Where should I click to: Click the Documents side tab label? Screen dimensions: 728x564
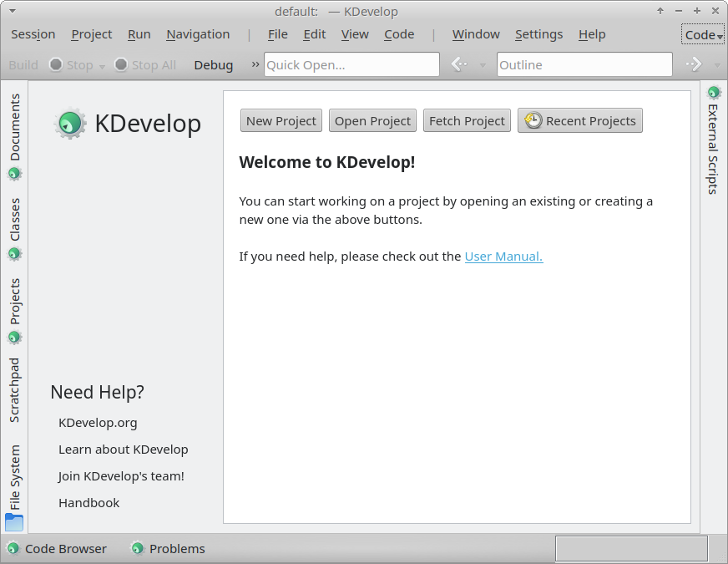[x=15, y=127]
